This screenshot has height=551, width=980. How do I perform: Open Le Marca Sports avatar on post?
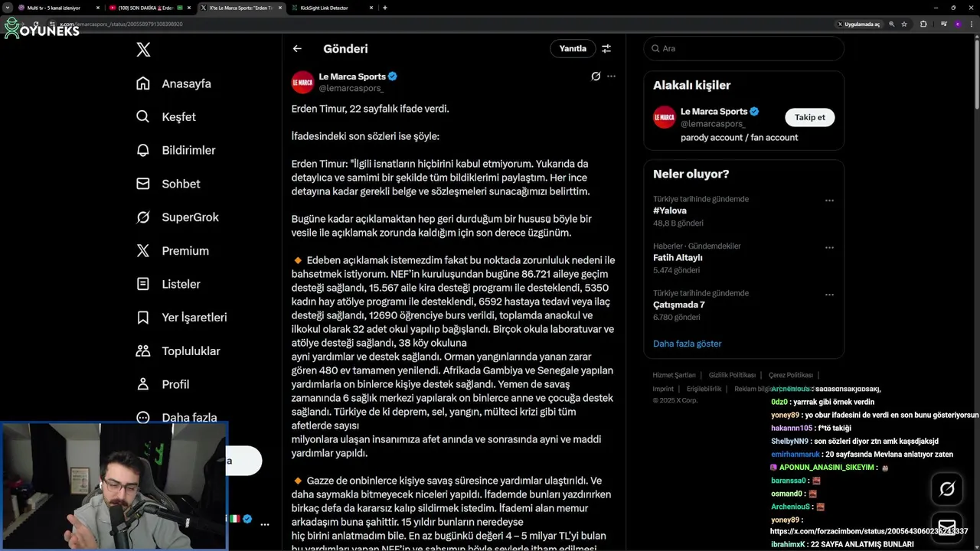[x=302, y=82]
